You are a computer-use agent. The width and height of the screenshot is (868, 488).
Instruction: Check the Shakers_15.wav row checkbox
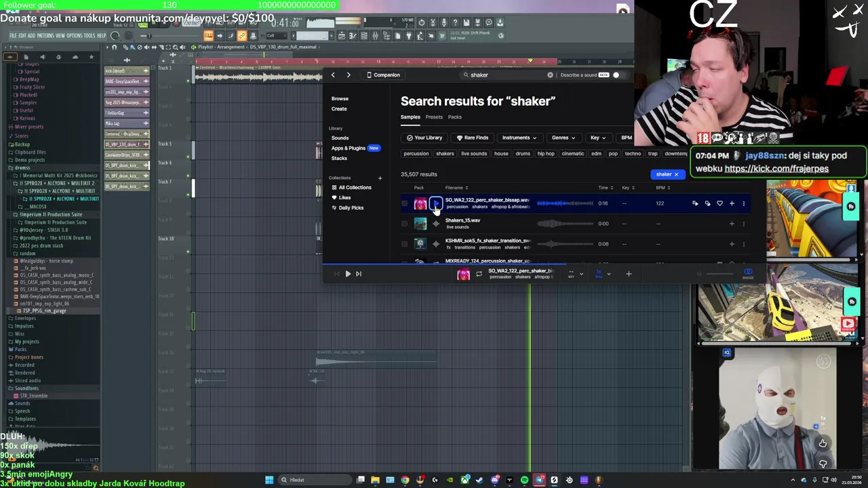pos(405,224)
